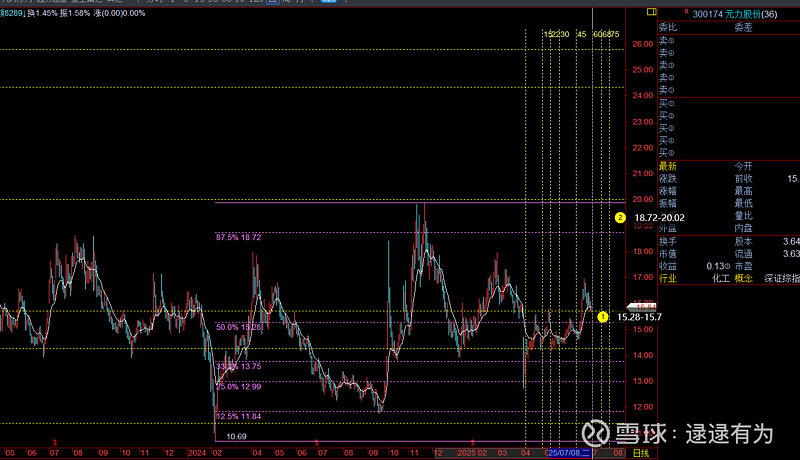Select the 市盈 field label
Screen dimensions: 800x460
(743, 266)
